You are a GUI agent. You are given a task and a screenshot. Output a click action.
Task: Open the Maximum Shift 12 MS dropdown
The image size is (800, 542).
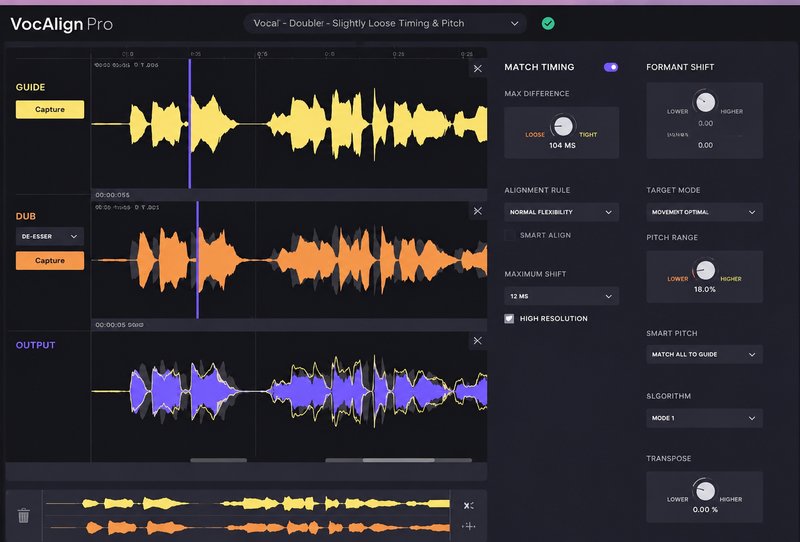[561, 296]
